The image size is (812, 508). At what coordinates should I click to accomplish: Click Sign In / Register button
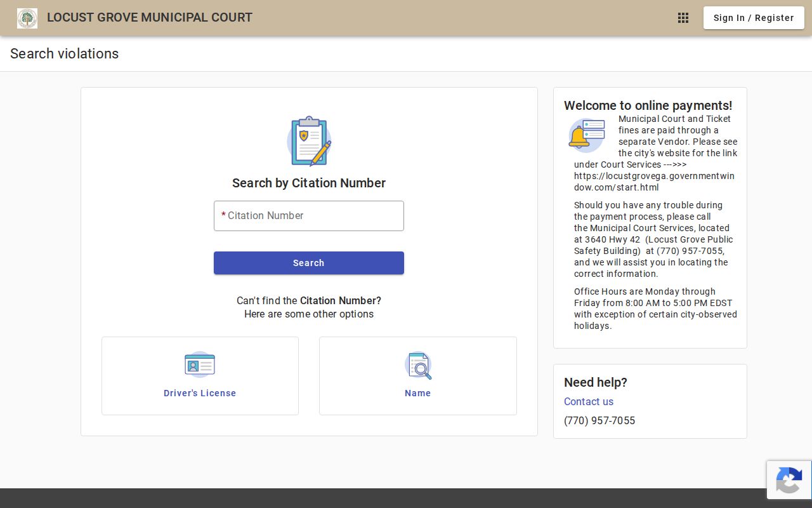click(754, 18)
